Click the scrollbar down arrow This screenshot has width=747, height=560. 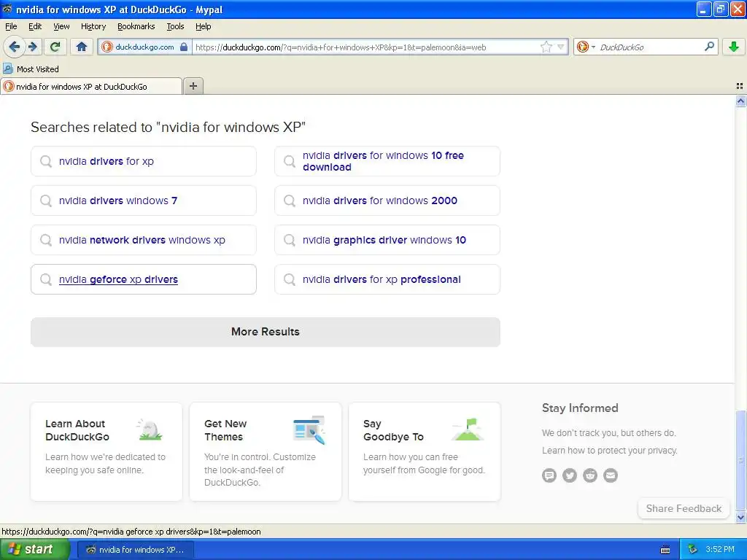(x=740, y=517)
